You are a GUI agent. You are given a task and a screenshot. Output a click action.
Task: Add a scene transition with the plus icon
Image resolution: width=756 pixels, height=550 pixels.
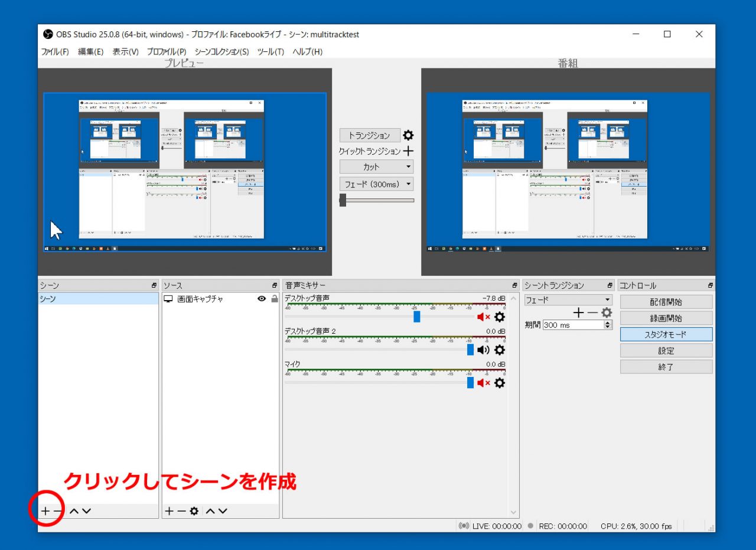point(578,313)
